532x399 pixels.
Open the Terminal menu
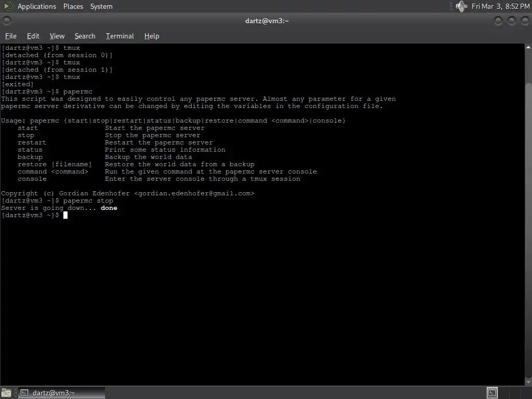point(120,36)
